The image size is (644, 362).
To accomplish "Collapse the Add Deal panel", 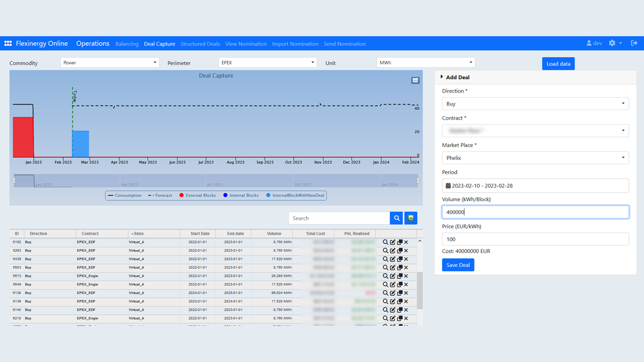I will coord(457,77).
